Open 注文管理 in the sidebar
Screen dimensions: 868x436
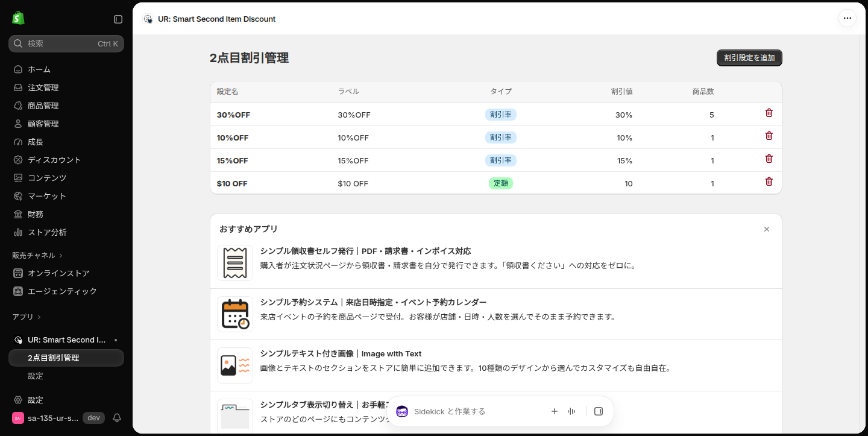(66, 87)
